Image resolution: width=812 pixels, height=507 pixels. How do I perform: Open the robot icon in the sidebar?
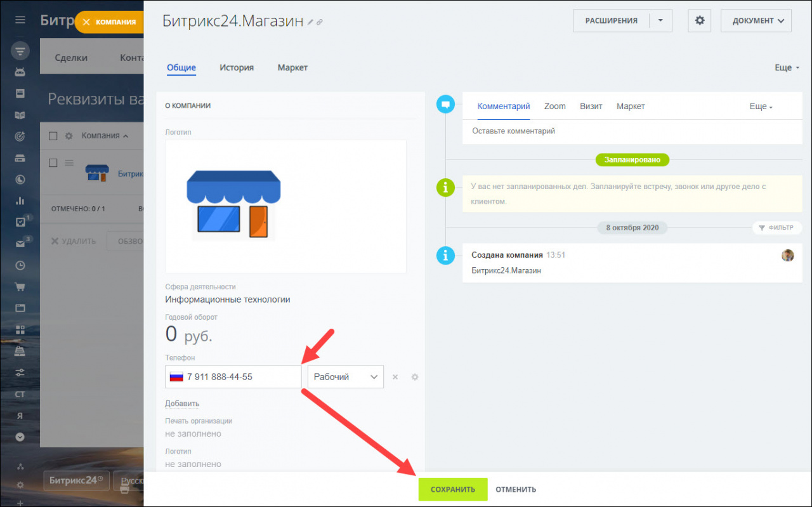click(x=20, y=72)
